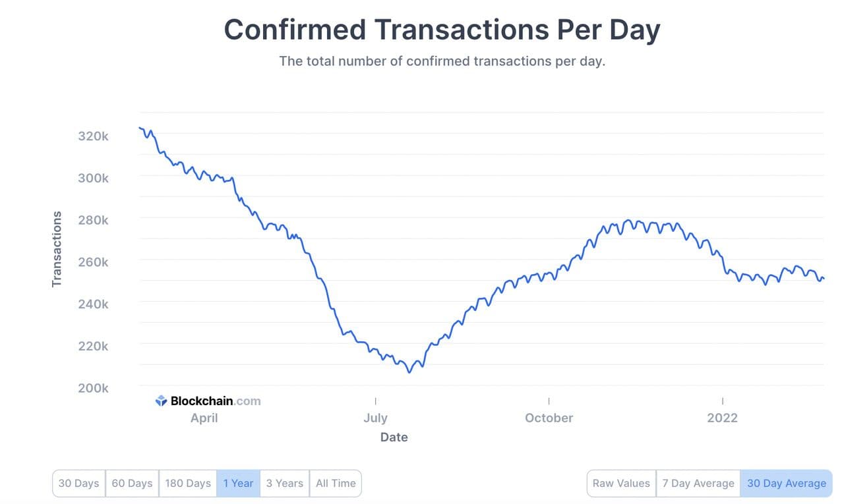Click the lowest point of the chart line

[x=409, y=372]
